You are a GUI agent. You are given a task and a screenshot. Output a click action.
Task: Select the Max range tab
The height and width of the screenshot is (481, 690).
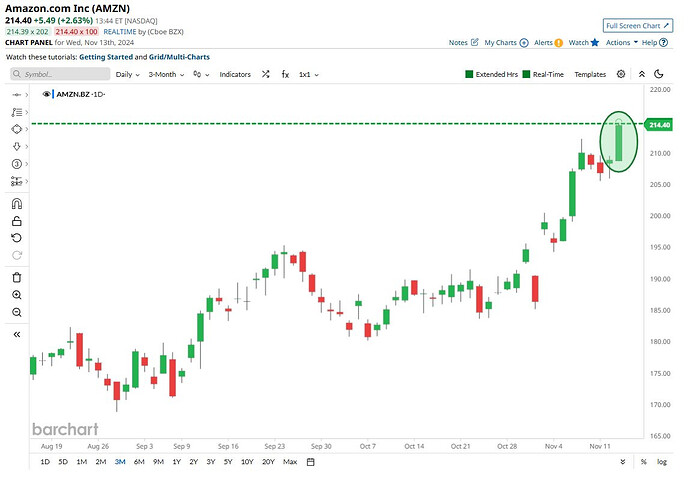pyautogui.click(x=290, y=462)
